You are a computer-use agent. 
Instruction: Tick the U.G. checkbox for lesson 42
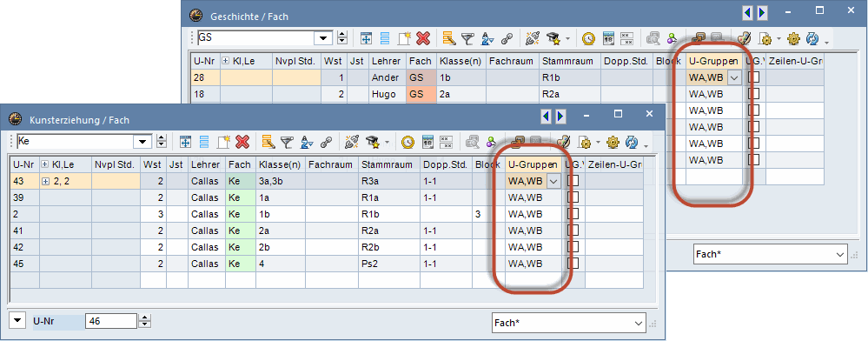(x=573, y=247)
